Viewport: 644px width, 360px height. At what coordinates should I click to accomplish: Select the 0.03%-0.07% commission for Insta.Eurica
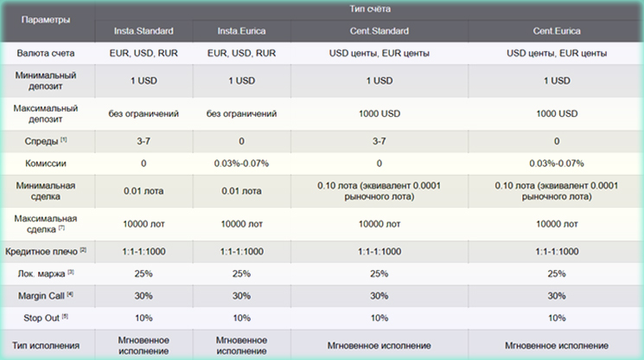[242, 162]
